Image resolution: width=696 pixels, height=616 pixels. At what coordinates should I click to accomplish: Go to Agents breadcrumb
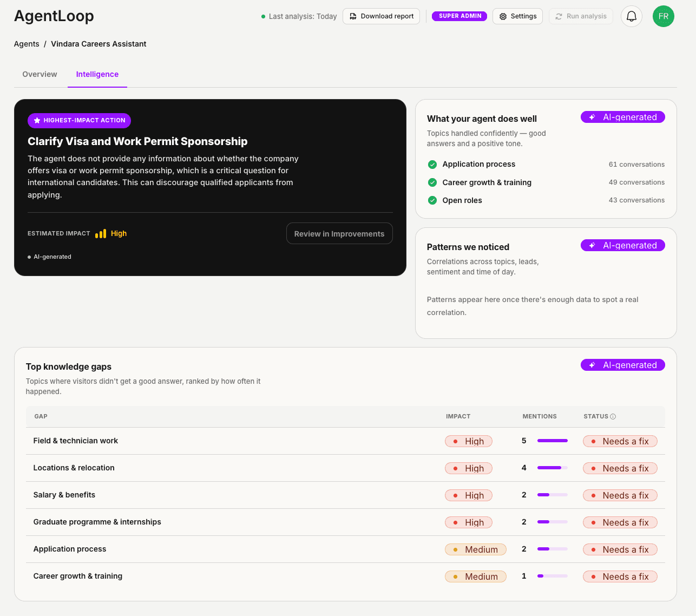click(x=27, y=44)
